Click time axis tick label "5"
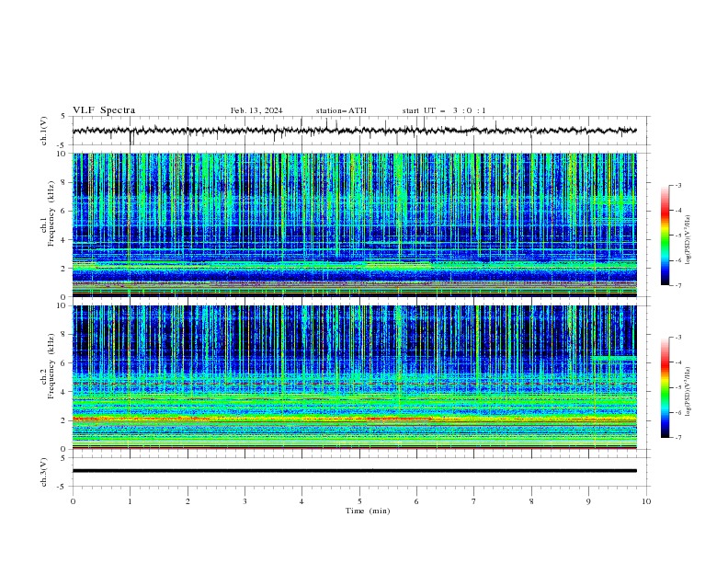The height and width of the screenshot is (563, 728). [x=359, y=501]
